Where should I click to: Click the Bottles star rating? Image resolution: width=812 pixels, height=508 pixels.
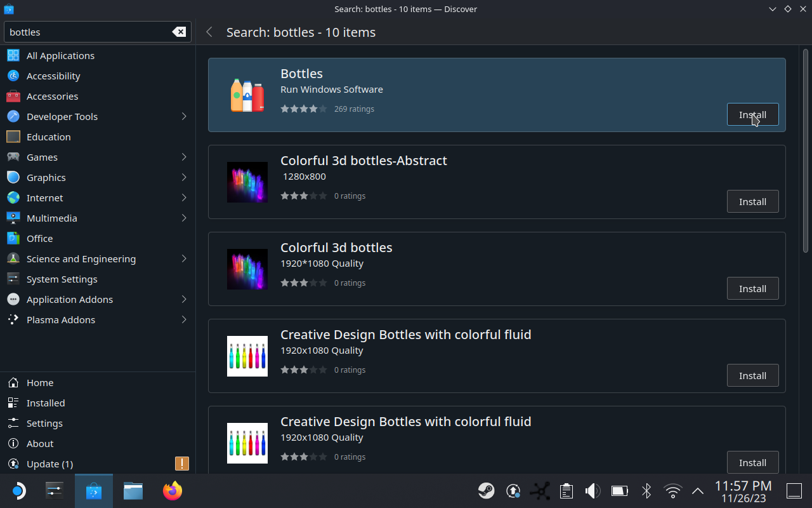(304, 109)
